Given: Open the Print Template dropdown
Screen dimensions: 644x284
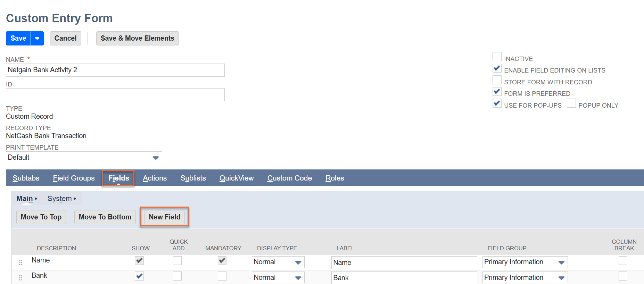Looking at the screenshot, I should [156, 158].
